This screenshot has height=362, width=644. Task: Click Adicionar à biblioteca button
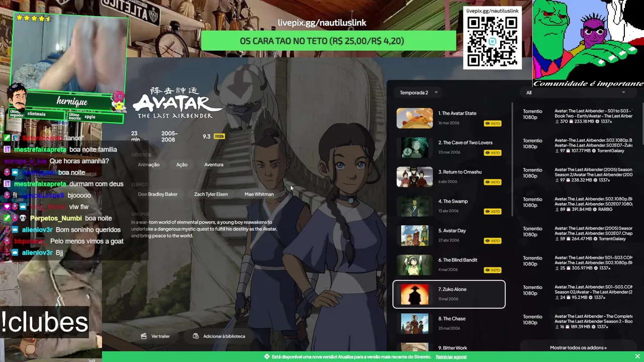tap(219, 336)
